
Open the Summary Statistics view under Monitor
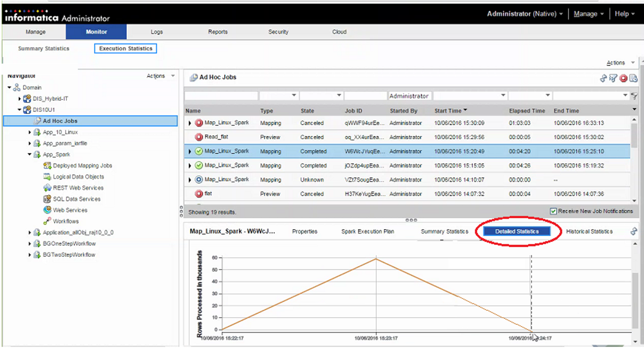tap(44, 49)
